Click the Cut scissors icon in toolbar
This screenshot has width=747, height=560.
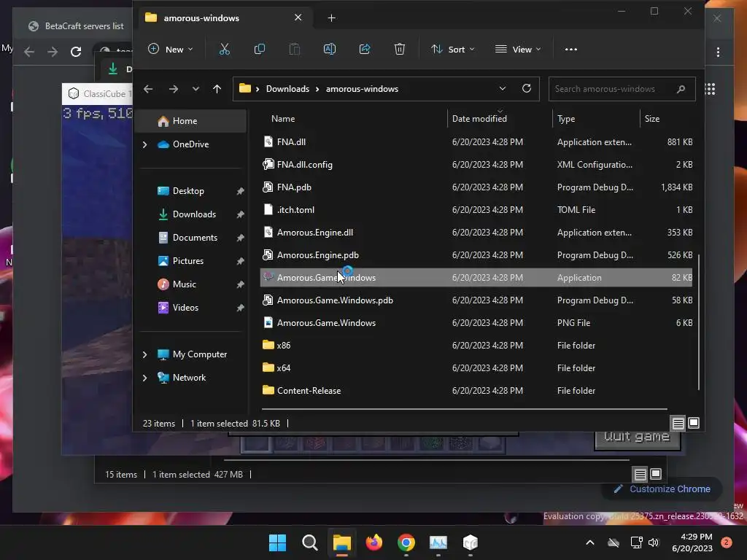click(225, 49)
